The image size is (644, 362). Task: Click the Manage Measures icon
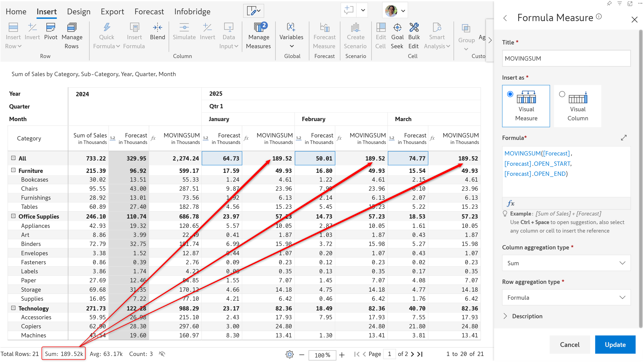258,28
